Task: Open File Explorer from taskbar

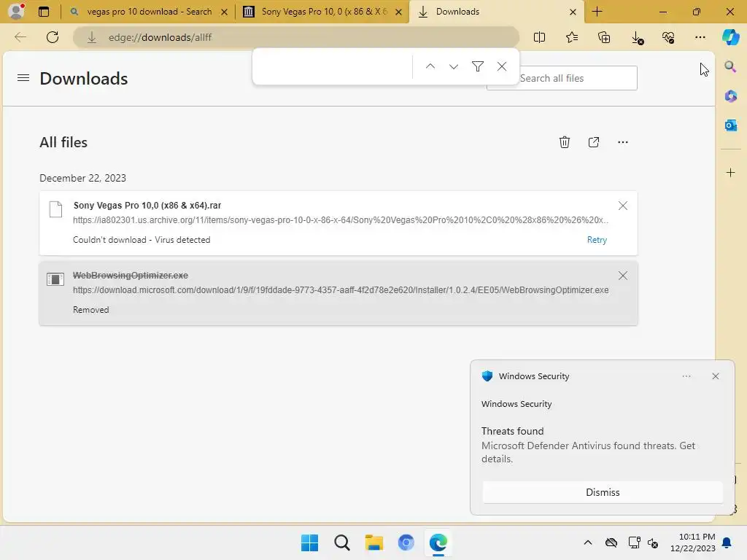Action: [x=374, y=542]
